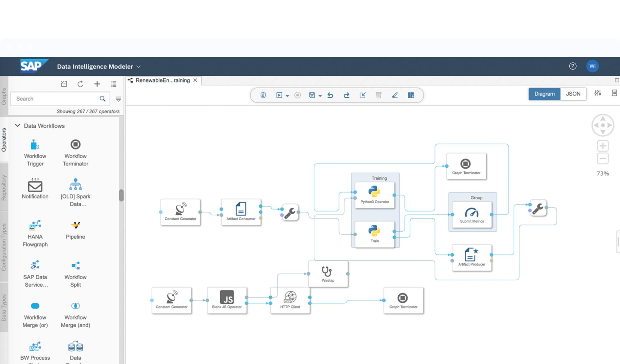Toggle the configuration panel sliders icon
This screenshot has height=364, width=620.
tap(597, 93)
